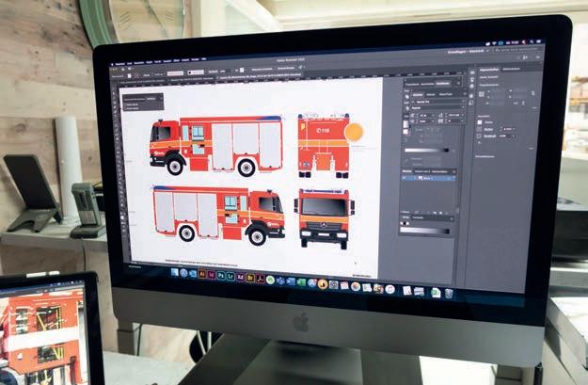Switch to the Ebenen (Layers) panel tab
The image size is (588, 385).
click(x=406, y=171)
